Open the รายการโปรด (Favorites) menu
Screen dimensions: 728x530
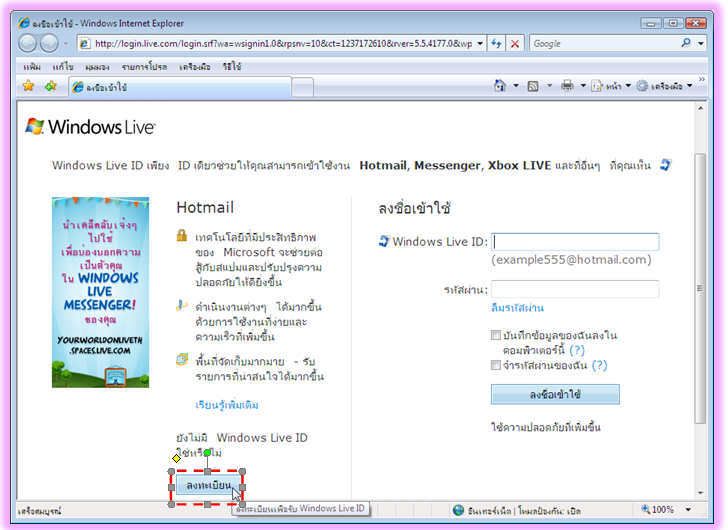tap(144, 67)
